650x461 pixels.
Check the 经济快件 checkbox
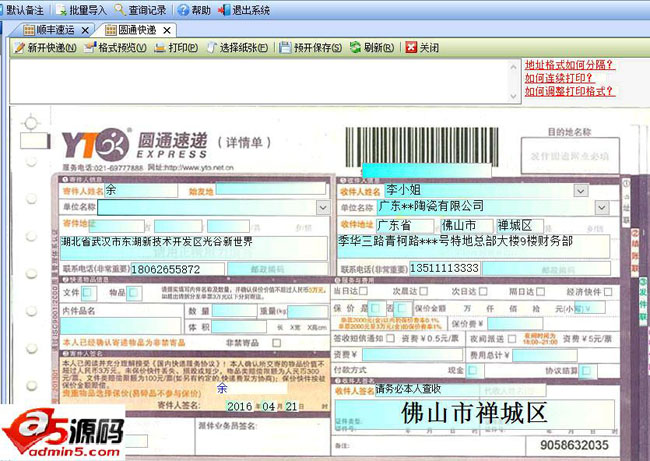(608, 292)
